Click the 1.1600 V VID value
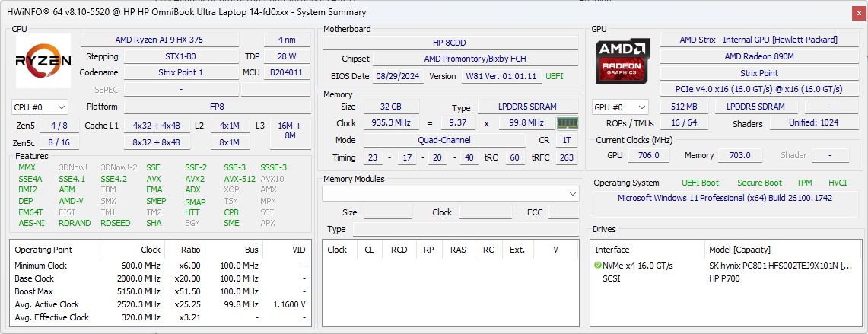 pos(290,304)
